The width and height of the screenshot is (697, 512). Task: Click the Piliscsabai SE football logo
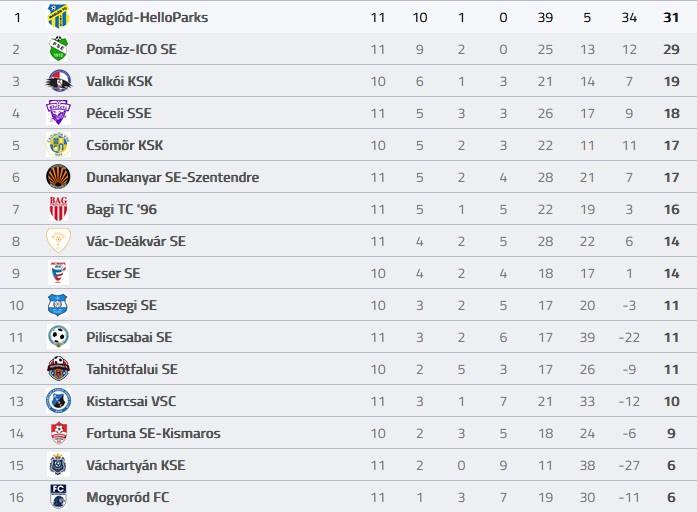58,337
